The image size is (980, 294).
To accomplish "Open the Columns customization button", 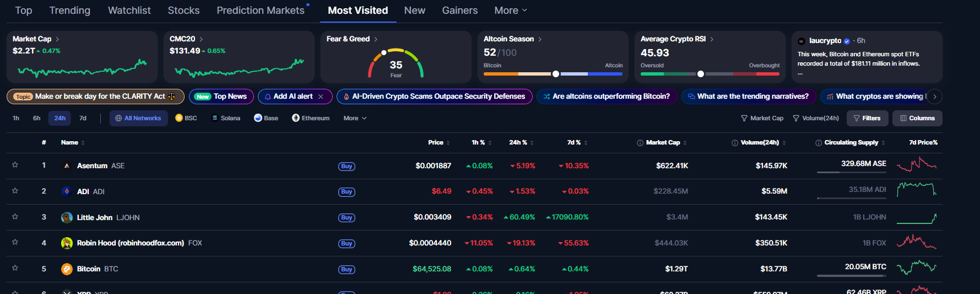I will point(917,118).
